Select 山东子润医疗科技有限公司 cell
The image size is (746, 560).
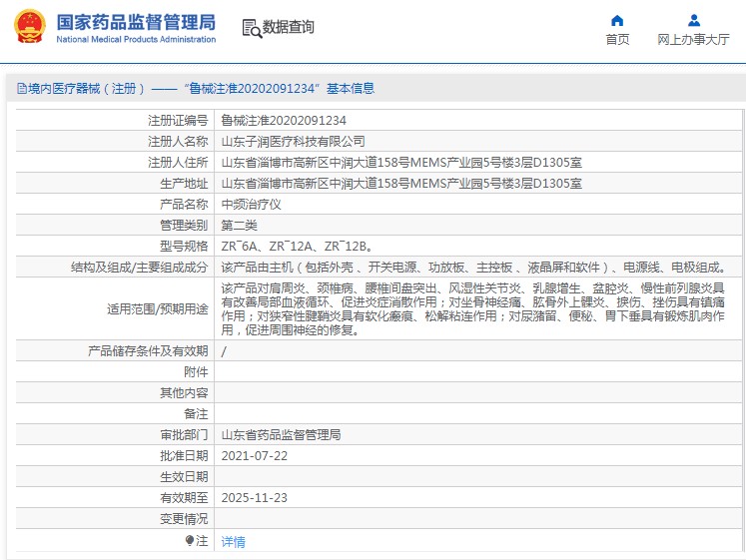[293, 142]
